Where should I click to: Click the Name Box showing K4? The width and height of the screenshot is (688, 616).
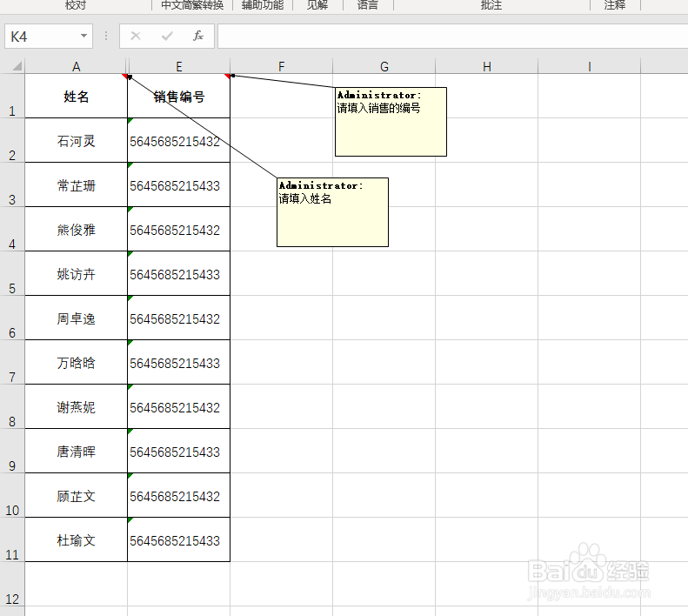point(48,36)
